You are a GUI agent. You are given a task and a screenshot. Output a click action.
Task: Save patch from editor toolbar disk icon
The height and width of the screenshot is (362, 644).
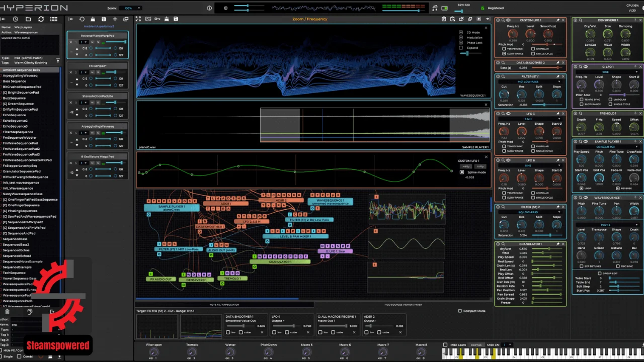tap(176, 19)
